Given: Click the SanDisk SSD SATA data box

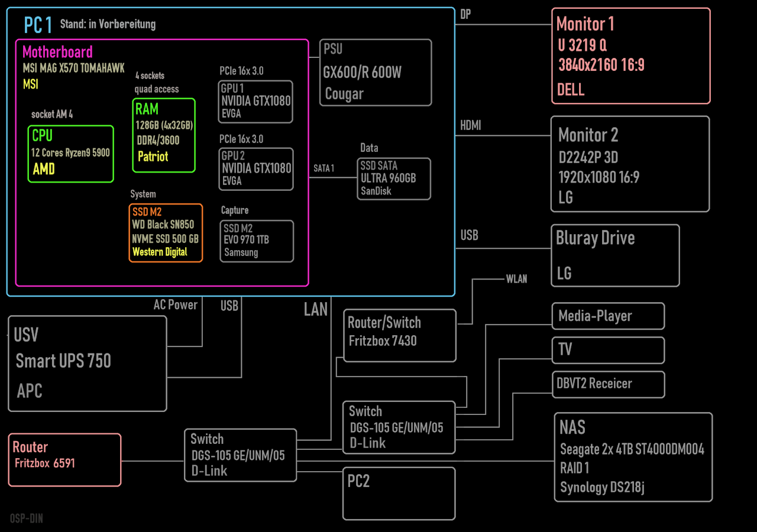Looking at the screenshot, I should 394,179.
